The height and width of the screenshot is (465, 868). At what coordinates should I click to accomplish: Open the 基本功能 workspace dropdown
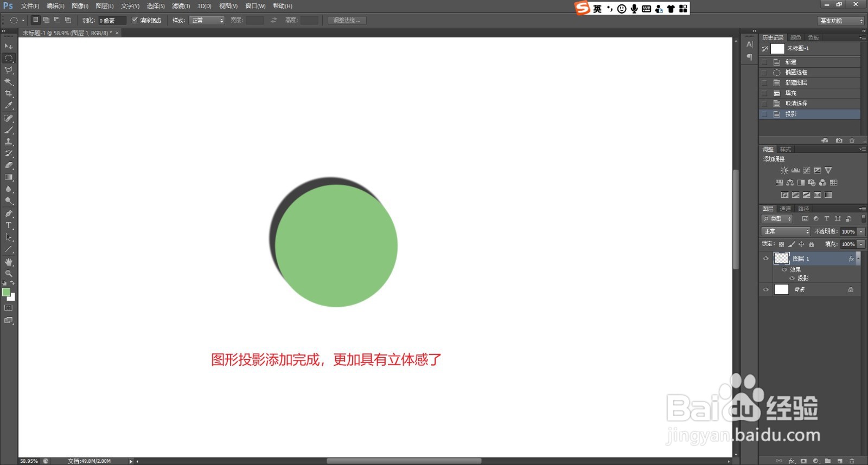coord(840,21)
